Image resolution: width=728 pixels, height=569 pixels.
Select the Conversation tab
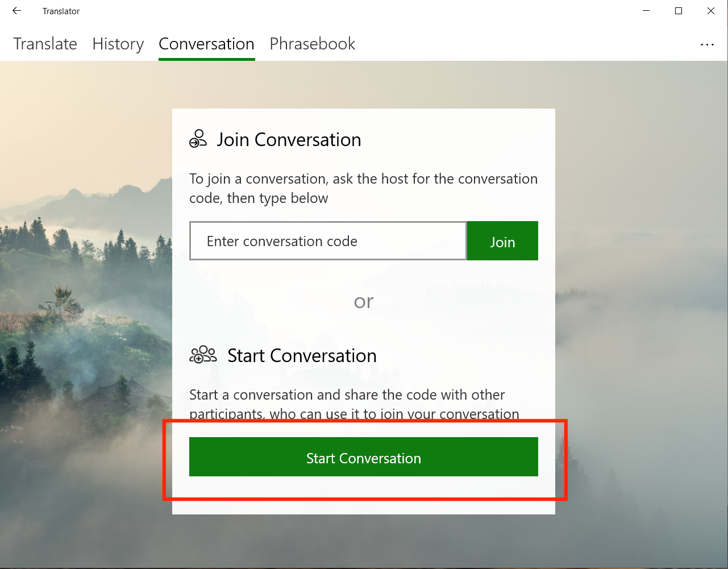point(206,44)
